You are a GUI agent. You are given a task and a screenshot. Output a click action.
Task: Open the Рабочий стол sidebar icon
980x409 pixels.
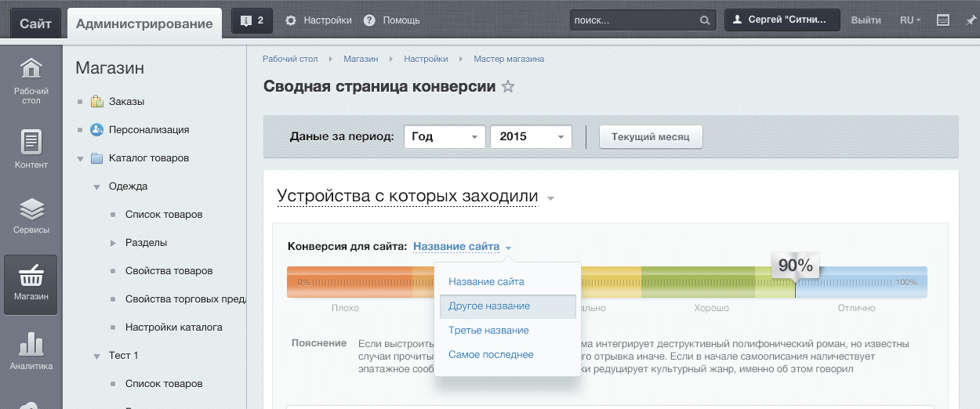point(31,81)
